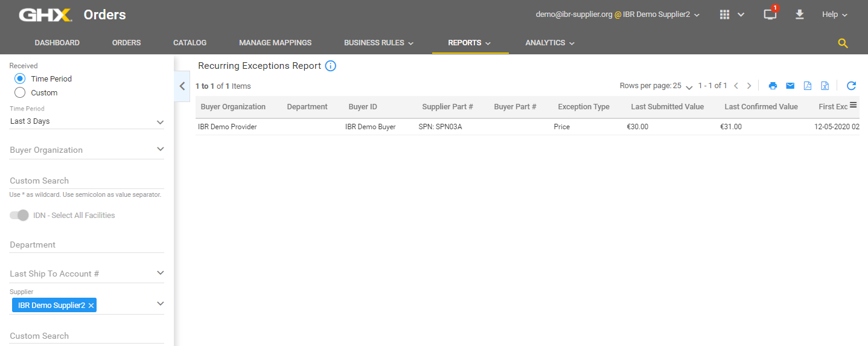Click the €30.00 submitted value

click(637, 127)
